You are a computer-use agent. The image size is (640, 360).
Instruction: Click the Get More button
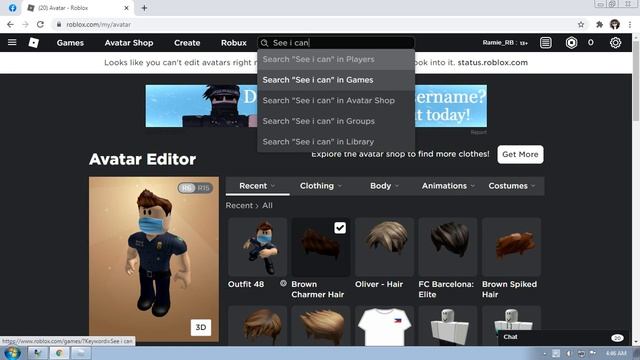tap(520, 154)
